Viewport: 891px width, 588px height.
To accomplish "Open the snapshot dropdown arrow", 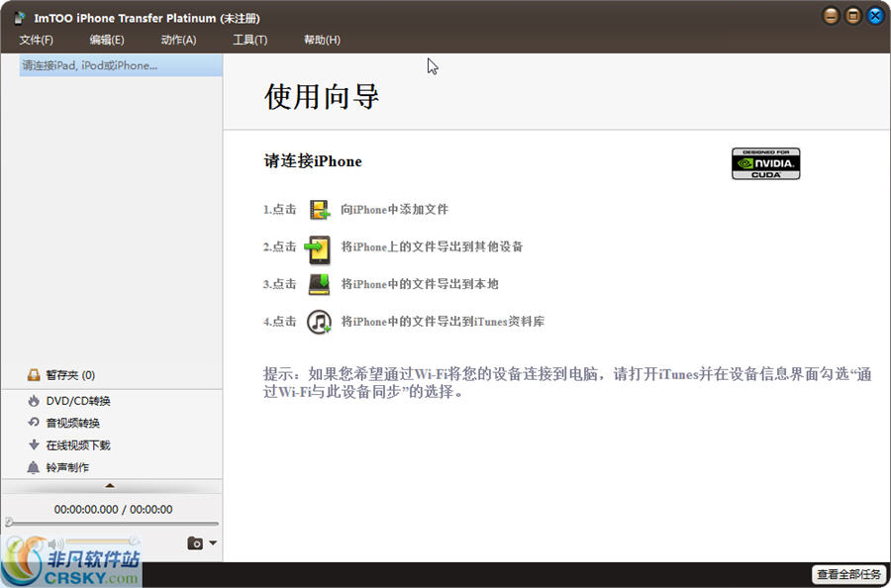I will (x=213, y=543).
